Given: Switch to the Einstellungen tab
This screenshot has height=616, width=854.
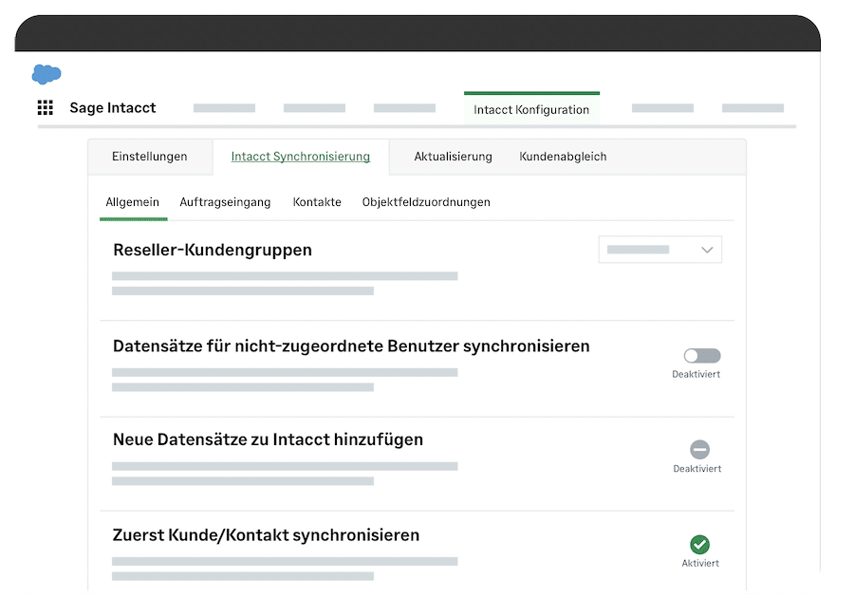Looking at the screenshot, I should [150, 157].
